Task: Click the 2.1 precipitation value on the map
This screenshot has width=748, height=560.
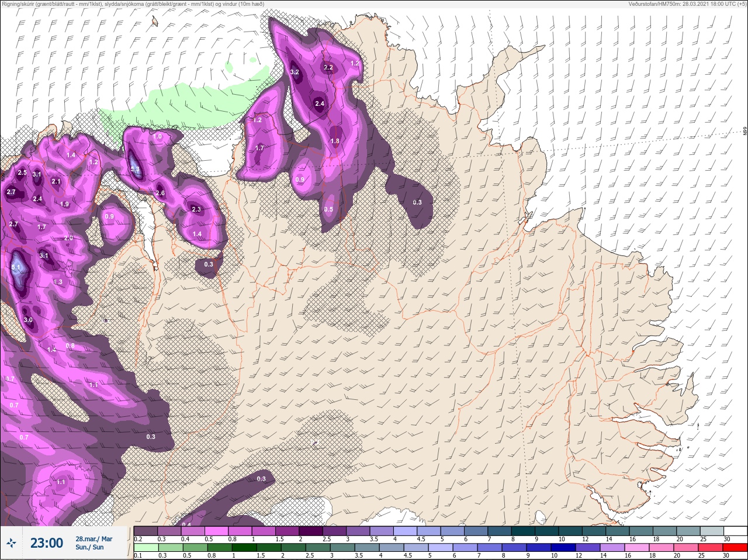Action: 56,182
